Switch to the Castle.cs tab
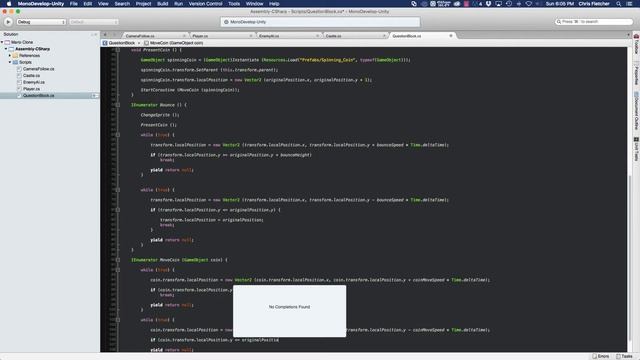This screenshot has width=640, height=360. click(333, 36)
